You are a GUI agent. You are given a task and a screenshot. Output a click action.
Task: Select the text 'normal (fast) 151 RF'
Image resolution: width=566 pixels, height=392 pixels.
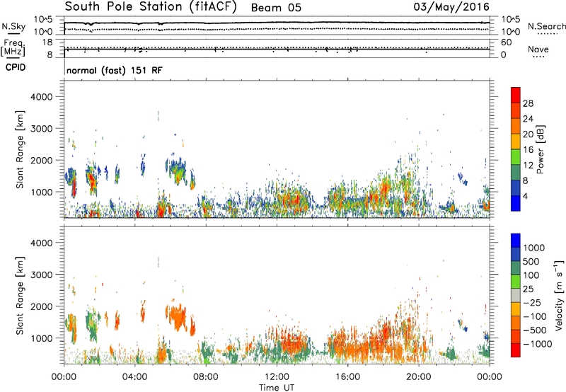pos(115,70)
